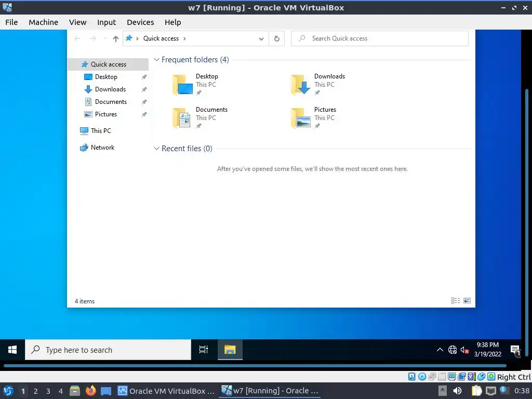Click the VirtualBox CPU virtualization indicator

tap(472, 376)
